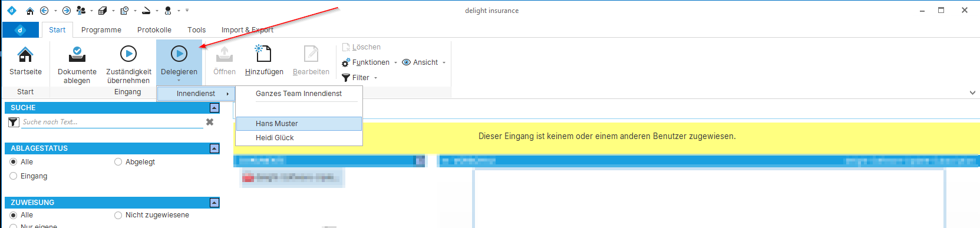Open the Funktionen gear dropdown
Image resolution: width=980 pixels, height=228 pixels.
pyautogui.click(x=369, y=62)
